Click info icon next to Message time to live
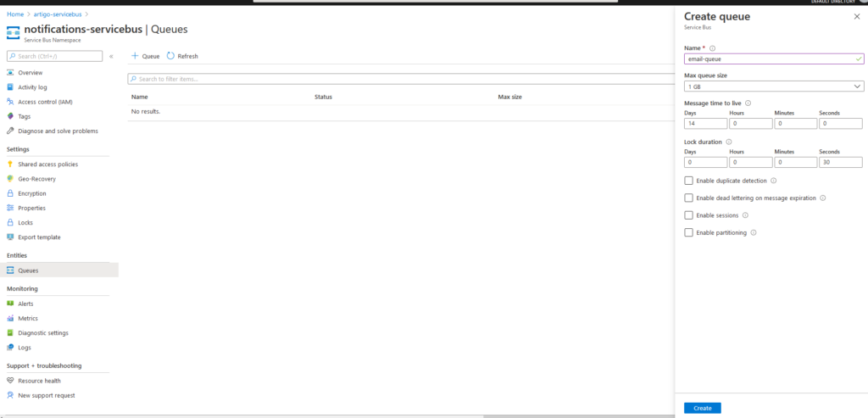Image resolution: width=868 pixels, height=418 pixels. click(x=748, y=103)
